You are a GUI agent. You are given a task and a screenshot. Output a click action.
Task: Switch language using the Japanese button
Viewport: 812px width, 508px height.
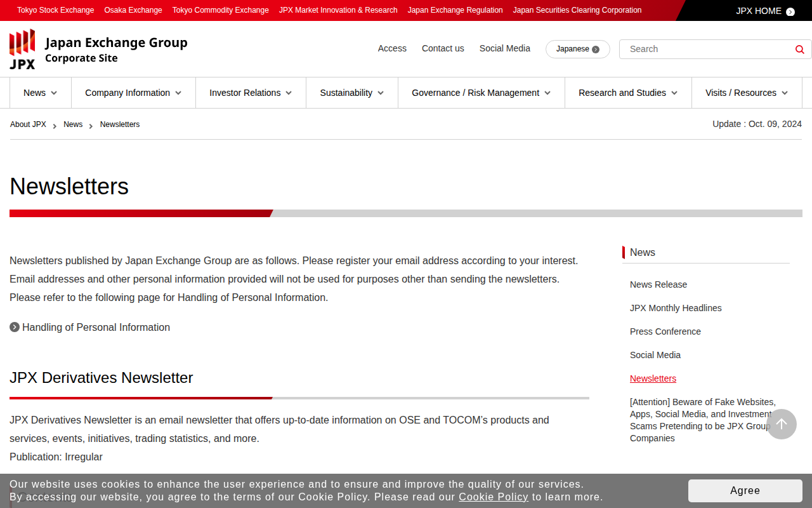pyautogui.click(x=578, y=49)
